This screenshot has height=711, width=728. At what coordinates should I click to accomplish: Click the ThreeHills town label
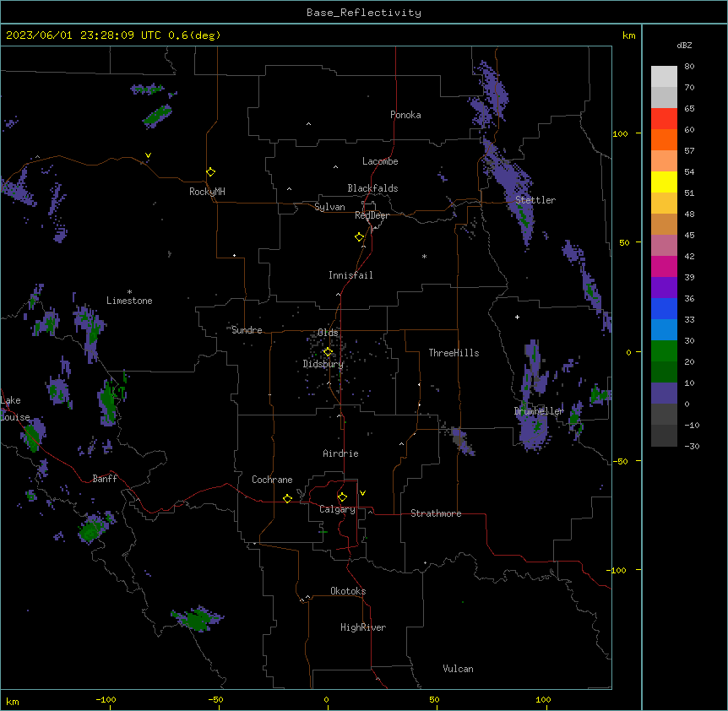[x=454, y=353]
